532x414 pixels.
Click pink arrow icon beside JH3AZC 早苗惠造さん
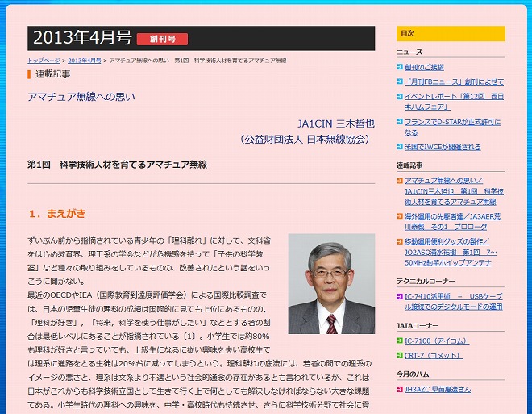click(x=400, y=389)
